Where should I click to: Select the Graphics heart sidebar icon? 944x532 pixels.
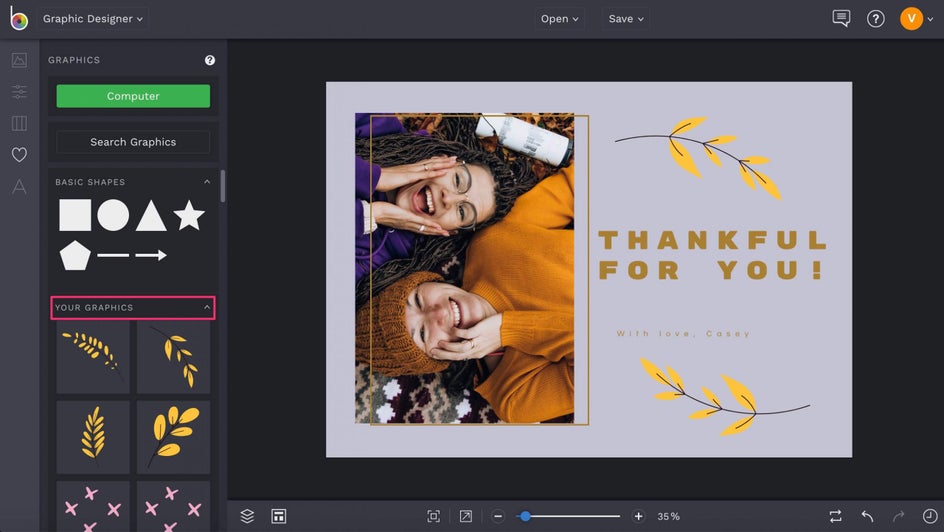[x=19, y=155]
